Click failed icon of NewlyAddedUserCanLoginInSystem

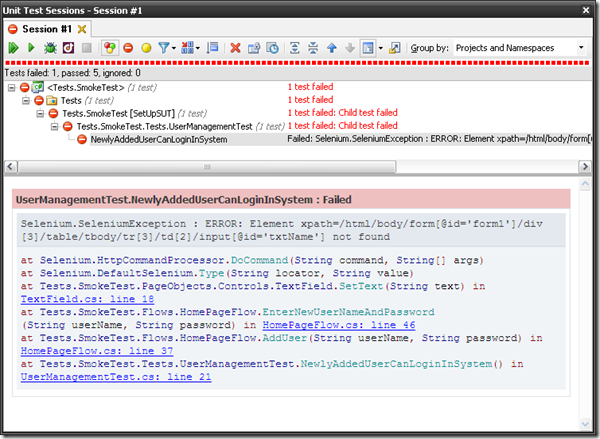(82, 139)
